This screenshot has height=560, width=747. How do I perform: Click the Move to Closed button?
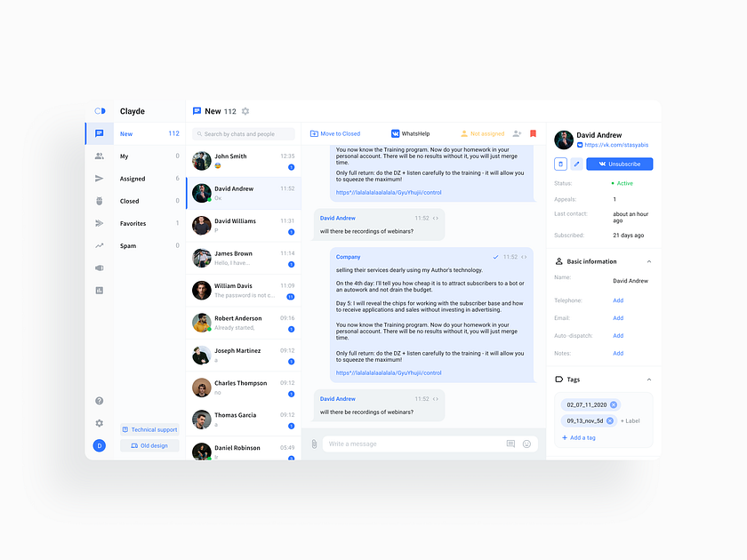337,132
